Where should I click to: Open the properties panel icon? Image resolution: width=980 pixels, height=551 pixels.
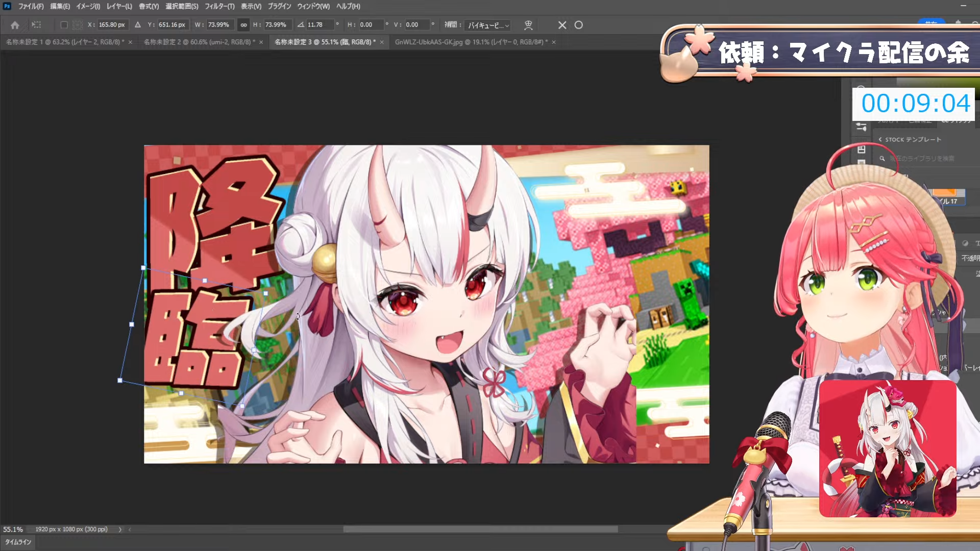point(861,149)
